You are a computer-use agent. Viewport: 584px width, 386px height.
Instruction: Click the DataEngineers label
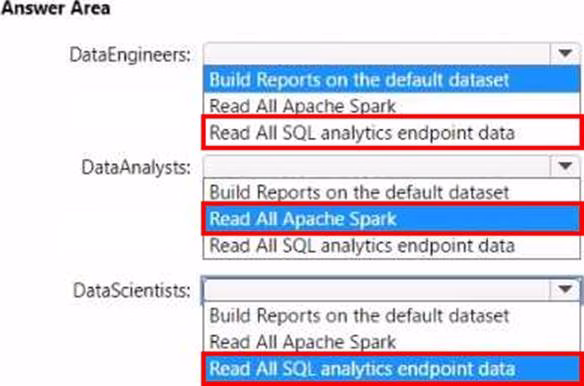pyautogui.click(x=130, y=56)
